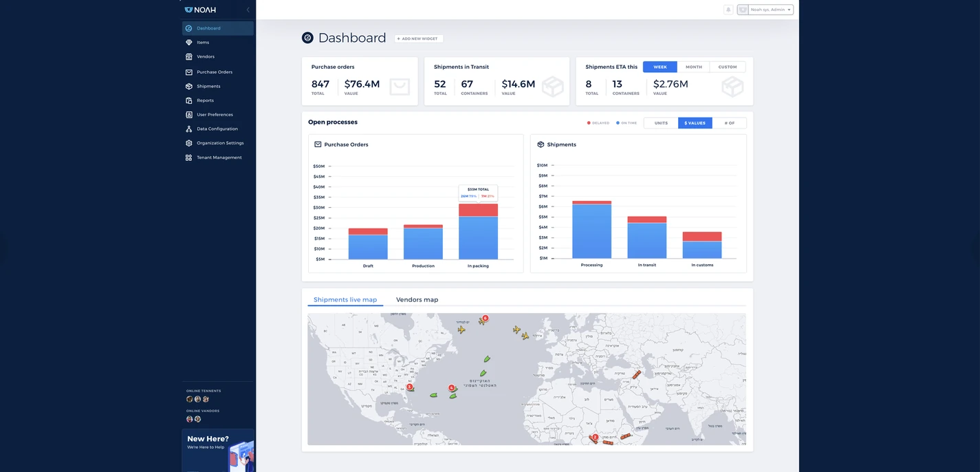
Task: Click the red delayed segment of In packing bar
Action: (479, 211)
